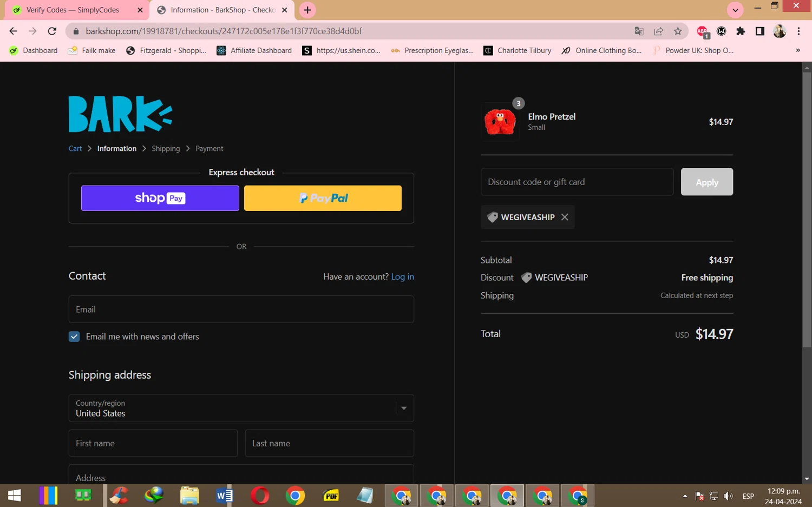Open the Faik make bookmark

[91, 50]
